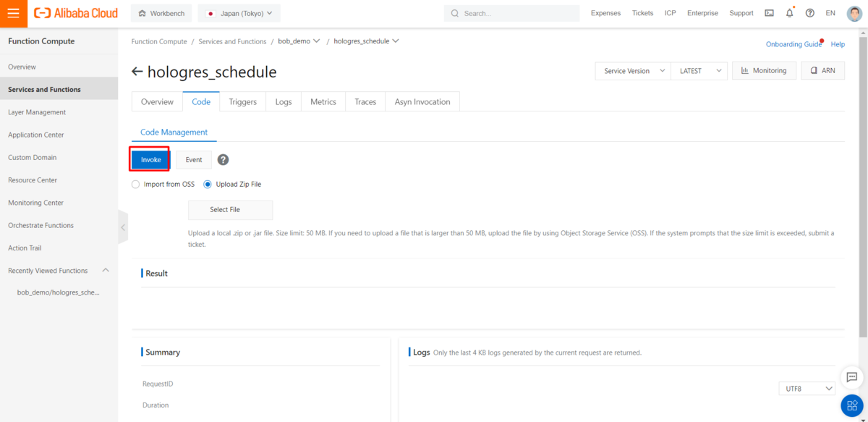Collapse the Recently Viewed Functions section

click(106, 271)
